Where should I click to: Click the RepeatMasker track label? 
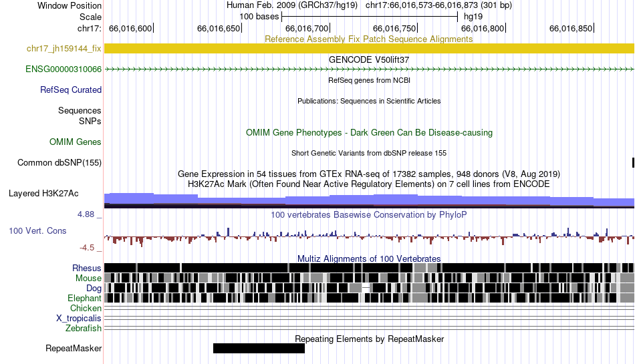74,348
